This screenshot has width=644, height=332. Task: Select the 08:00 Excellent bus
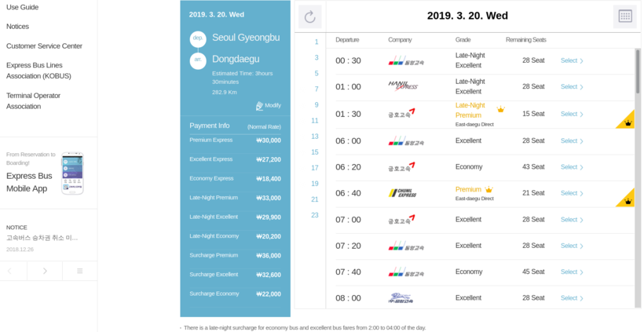(x=572, y=298)
